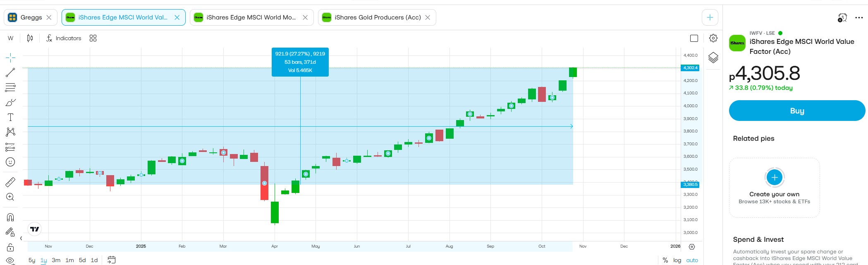868x265 pixels.
Task: Close the iShares World Value tab
Action: click(177, 17)
